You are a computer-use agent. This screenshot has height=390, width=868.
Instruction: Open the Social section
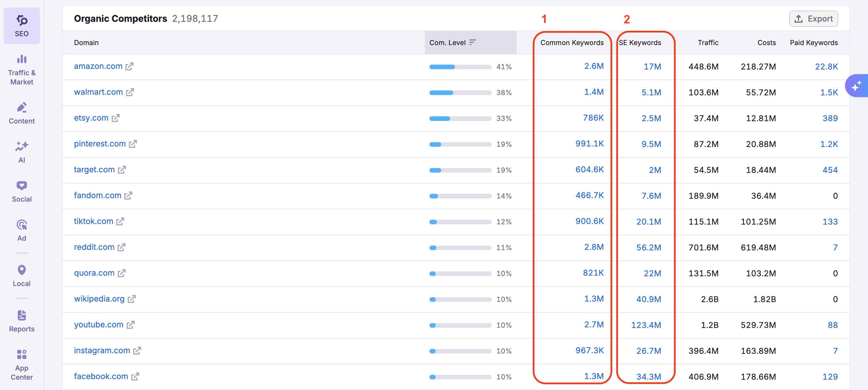pyautogui.click(x=22, y=190)
